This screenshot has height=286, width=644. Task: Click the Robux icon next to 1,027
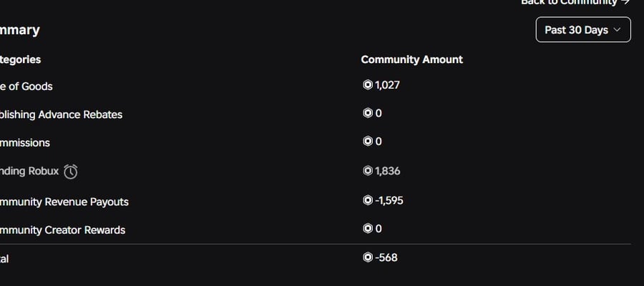tap(368, 84)
